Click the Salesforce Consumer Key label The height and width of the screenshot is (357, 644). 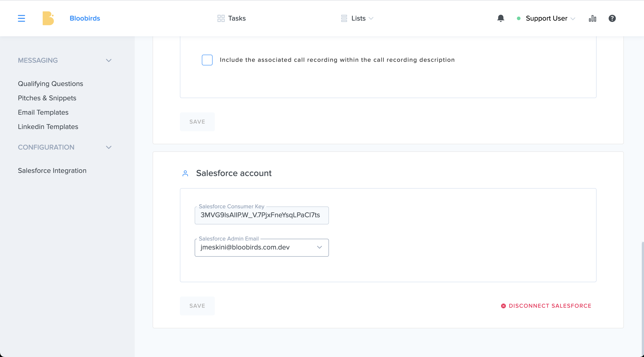[x=231, y=206]
